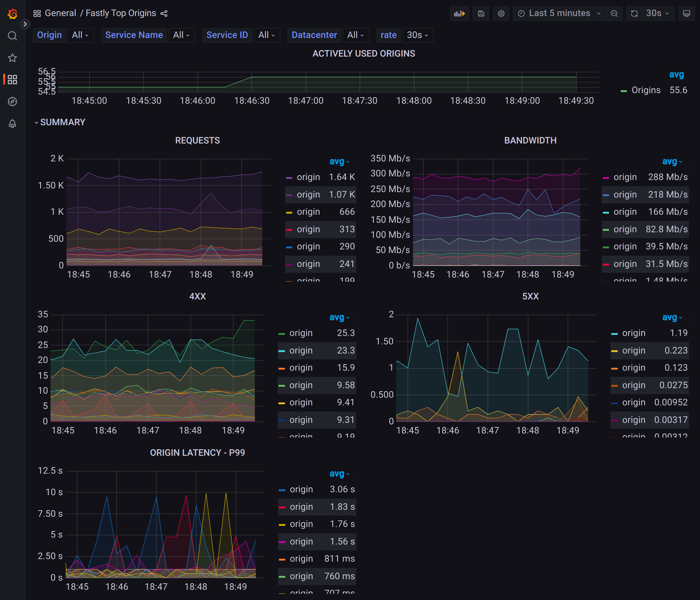
Task: Open starred dashboards icon
Action: click(x=12, y=58)
